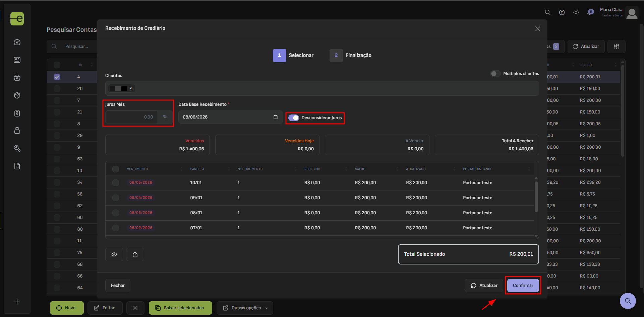This screenshot has height=317, width=644.
Task: Expand the Outras opções dropdown
Action: click(245, 308)
